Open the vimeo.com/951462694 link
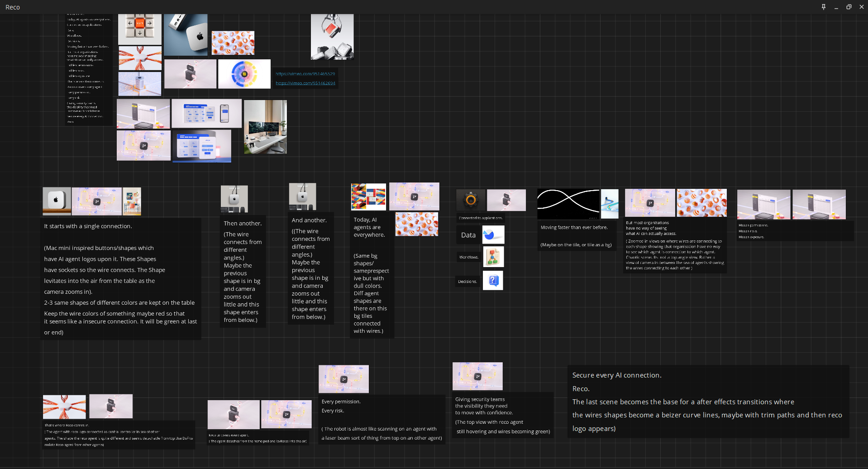The height and width of the screenshot is (469, 868). 305,83
